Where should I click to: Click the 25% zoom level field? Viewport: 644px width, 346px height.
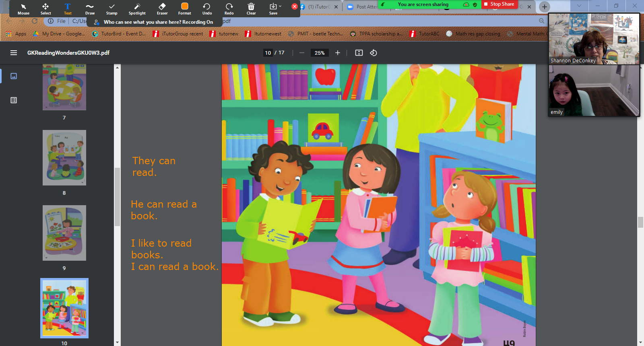(320, 53)
